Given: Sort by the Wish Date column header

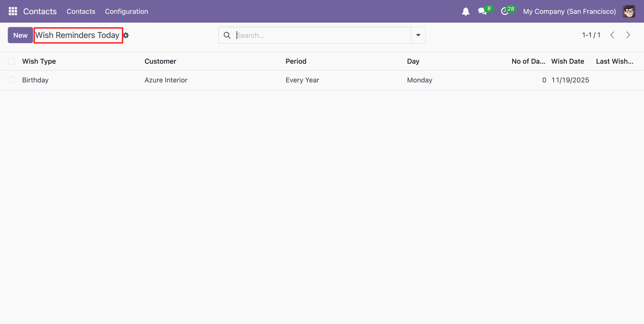Looking at the screenshot, I should (x=568, y=61).
